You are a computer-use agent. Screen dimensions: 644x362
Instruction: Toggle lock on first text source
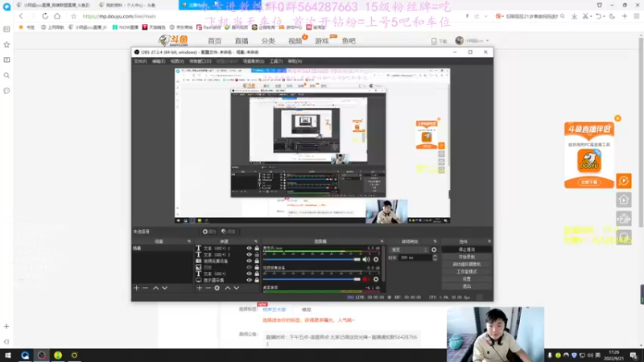coord(257,249)
